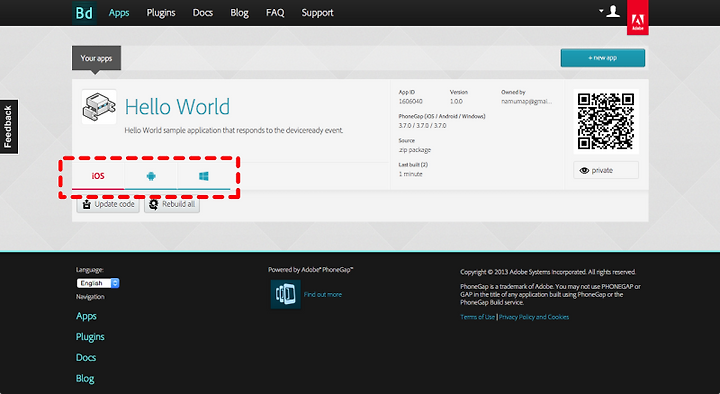
Task: Click the Hello World sample application description
Action: (234, 130)
